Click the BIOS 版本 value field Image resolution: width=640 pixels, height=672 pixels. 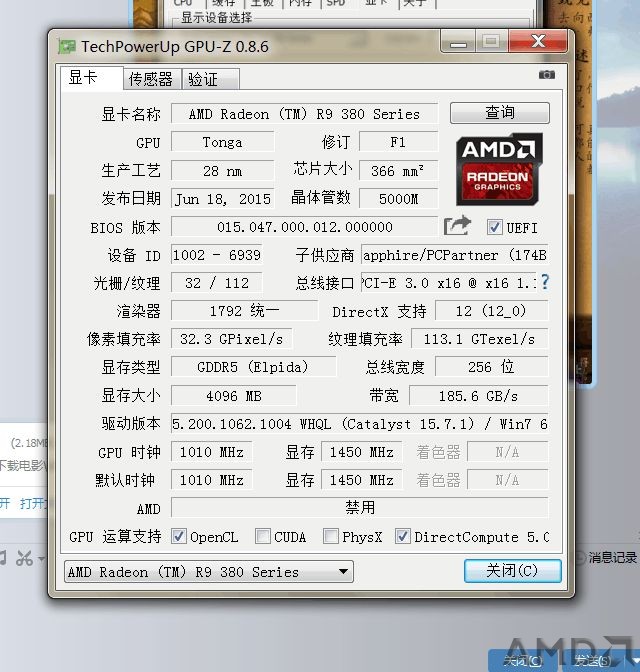tap(304, 227)
